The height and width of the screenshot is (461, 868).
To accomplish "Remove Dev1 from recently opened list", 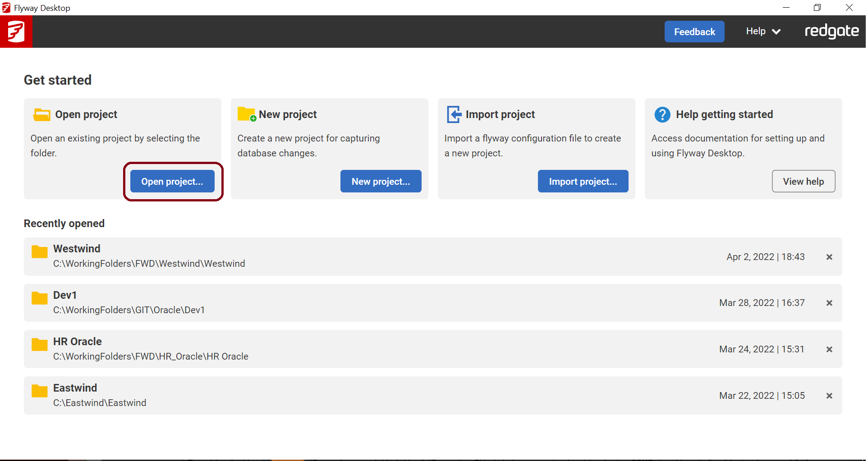I will (x=829, y=303).
